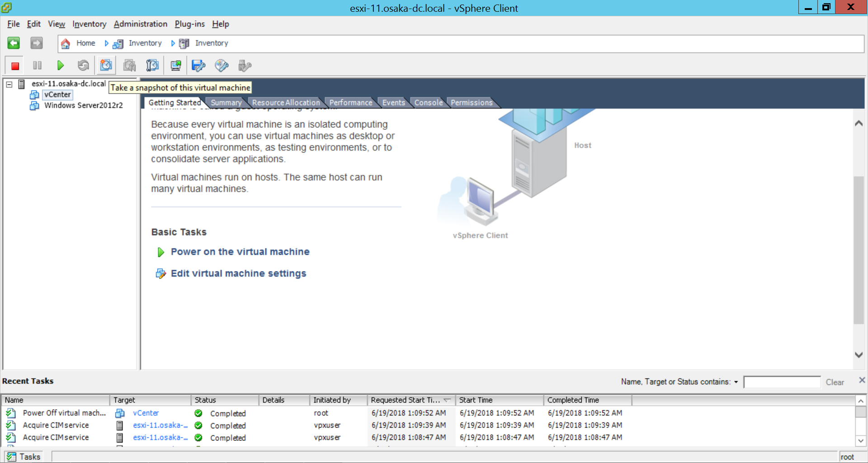This screenshot has width=868, height=463.
Task: Click the esxi-11 host server icon in tree
Action: 21,84
